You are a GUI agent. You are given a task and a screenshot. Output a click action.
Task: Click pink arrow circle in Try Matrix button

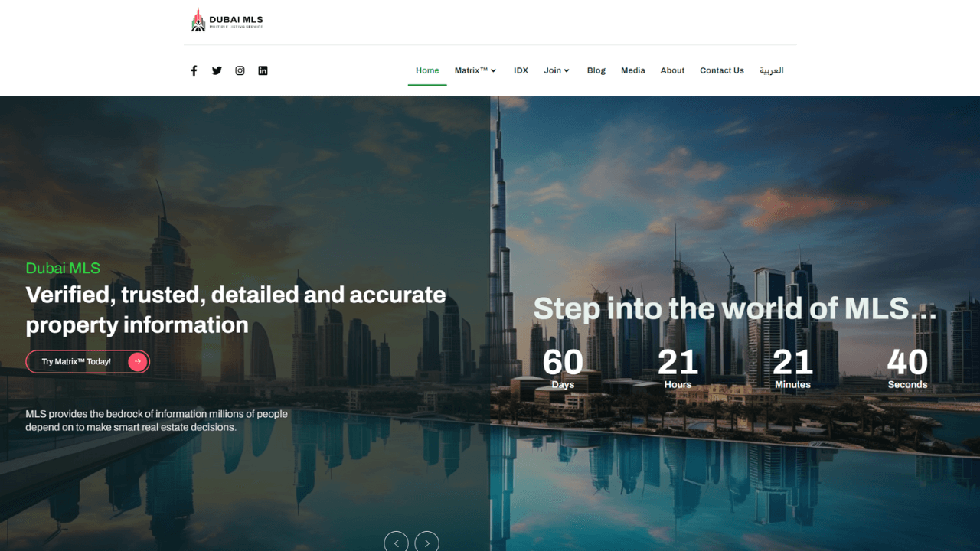137,362
